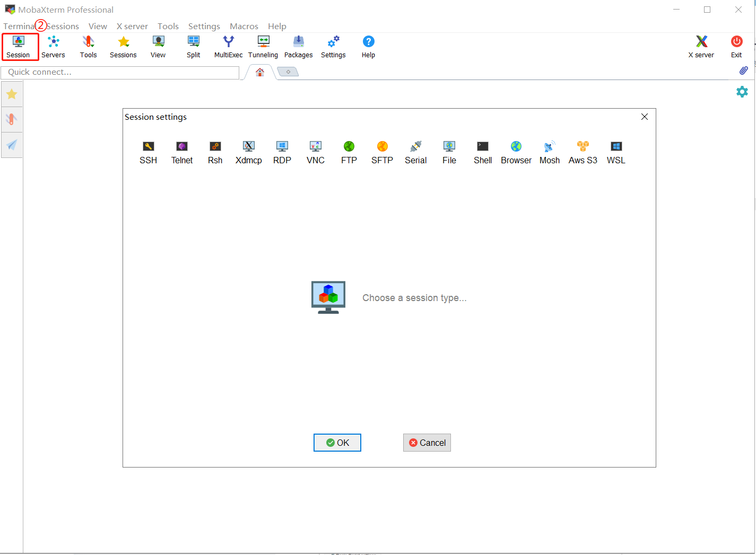Open the Settings menu in menu bar
Viewport: 756px width, 555px height.
204,26
